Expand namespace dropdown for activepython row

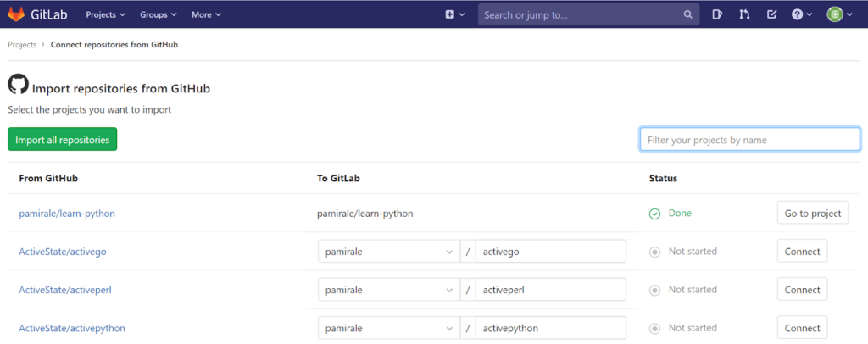[x=388, y=328]
